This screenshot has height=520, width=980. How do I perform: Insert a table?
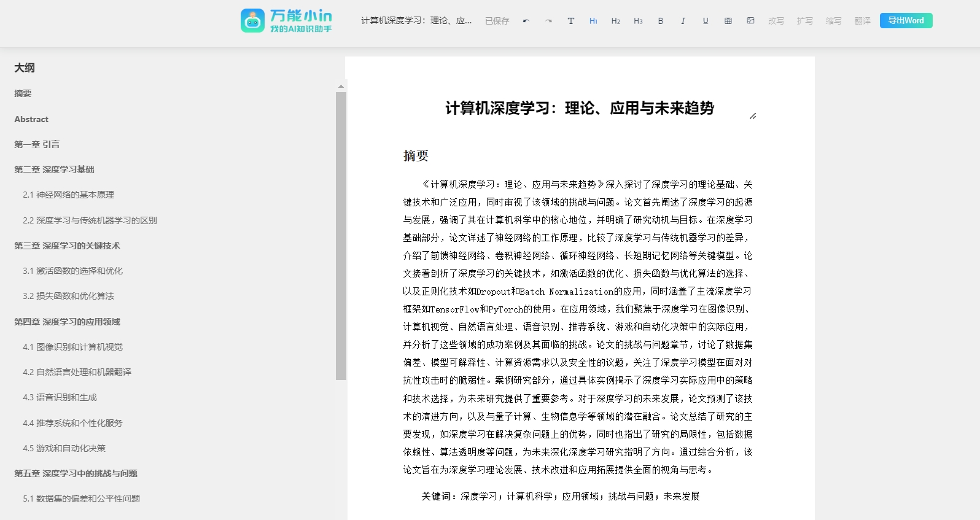pyautogui.click(x=728, y=21)
